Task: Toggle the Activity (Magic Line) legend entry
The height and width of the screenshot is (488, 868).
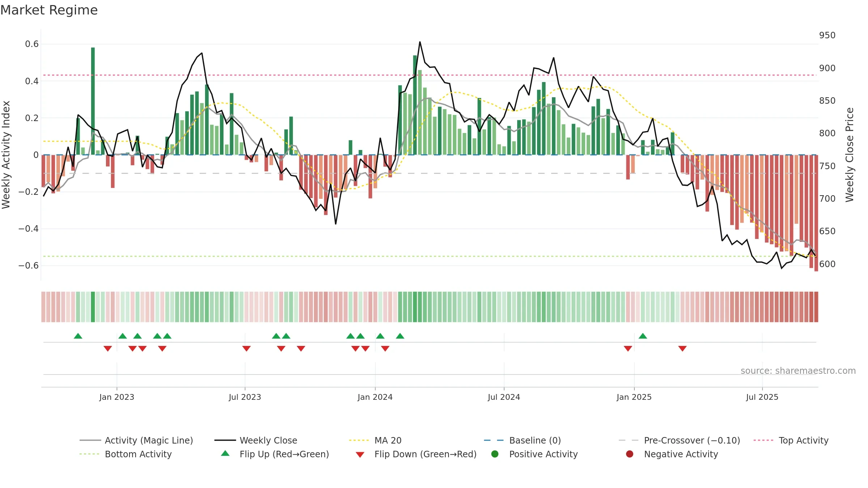Action: 136,440
